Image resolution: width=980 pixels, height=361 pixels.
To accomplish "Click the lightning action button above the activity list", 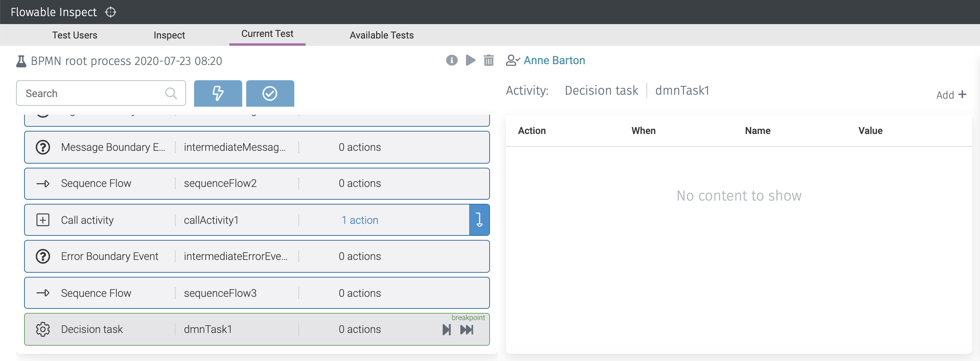I will click(218, 93).
